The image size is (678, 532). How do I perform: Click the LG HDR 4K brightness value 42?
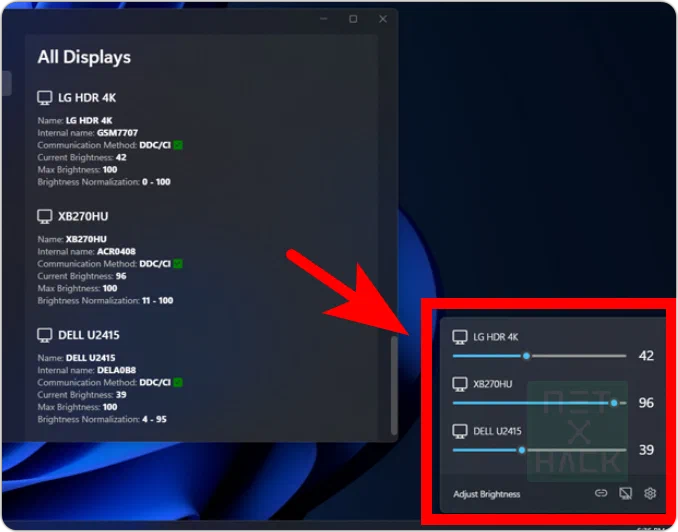pos(646,356)
